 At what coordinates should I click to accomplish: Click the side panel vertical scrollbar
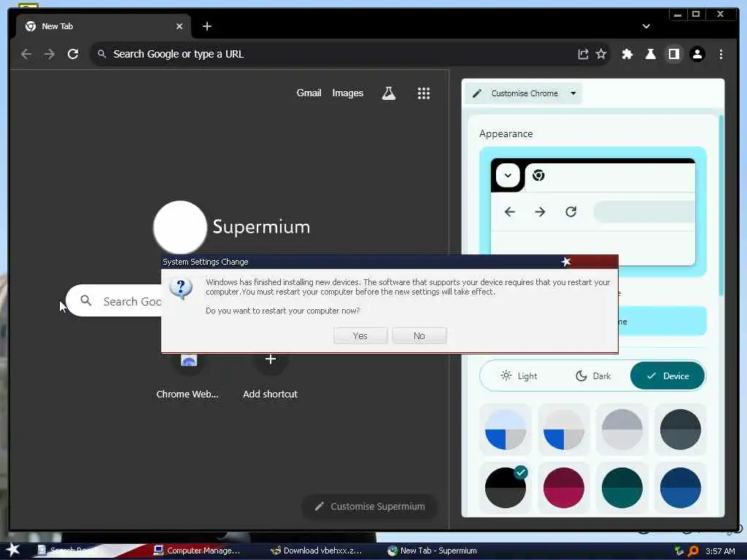(x=721, y=205)
